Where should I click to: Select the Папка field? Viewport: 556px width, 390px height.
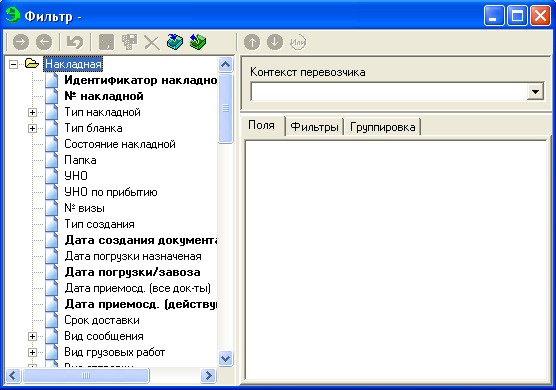click(80, 160)
